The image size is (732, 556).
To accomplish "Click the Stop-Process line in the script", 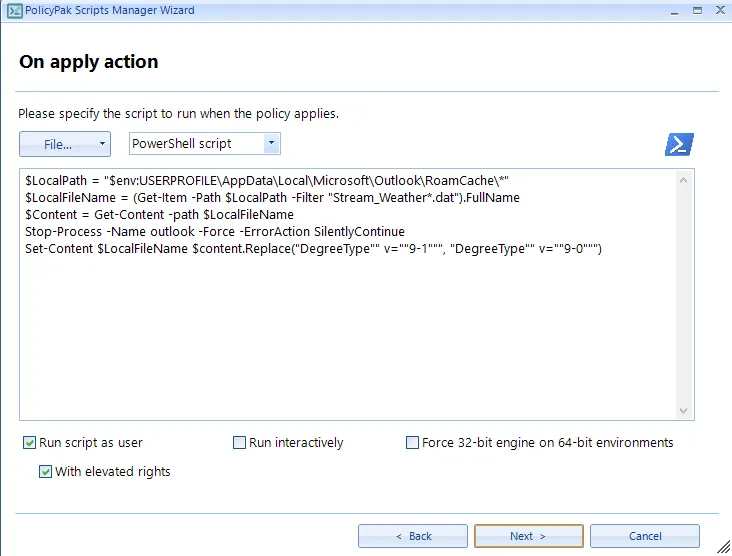I will (214, 231).
